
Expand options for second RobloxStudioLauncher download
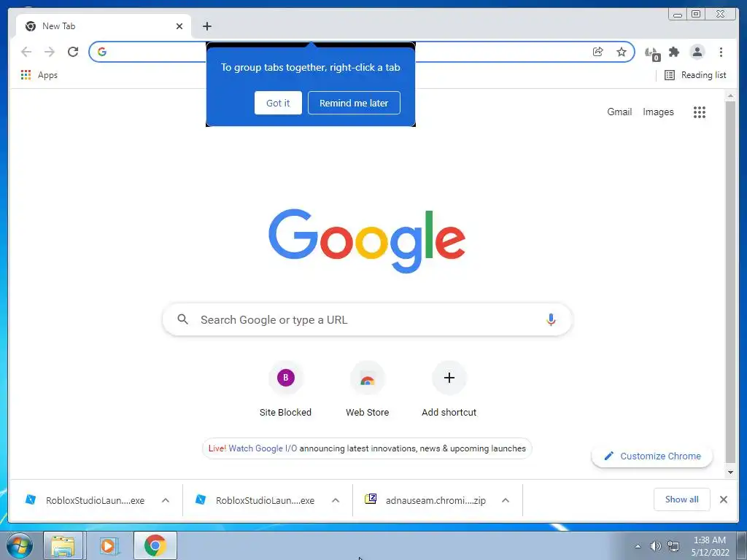pos(336,500)
